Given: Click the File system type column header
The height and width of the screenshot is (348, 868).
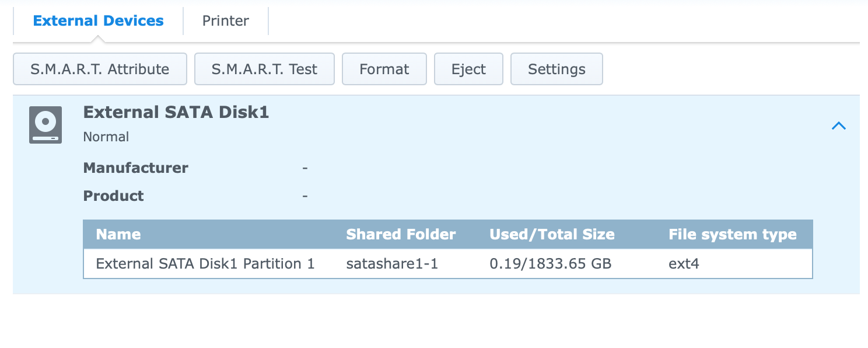Looking at the screenshot, I should click(733, 235).
